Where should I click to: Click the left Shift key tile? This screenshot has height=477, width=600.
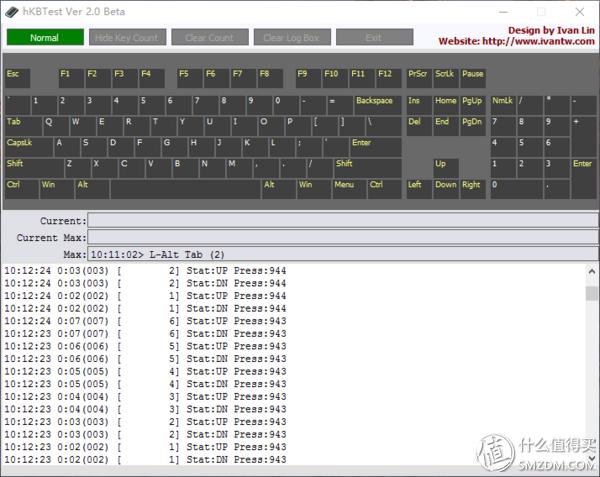34,168
